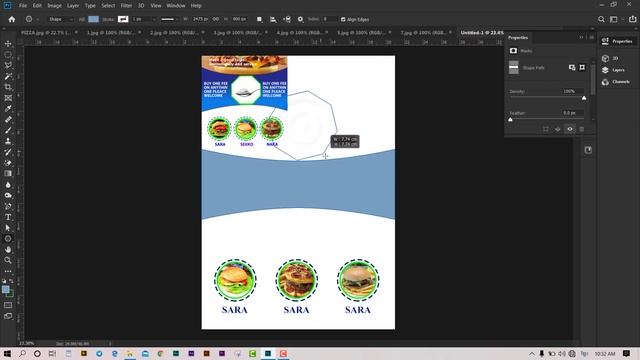Select the Gradient tool
640x360 pixels.
8,173
